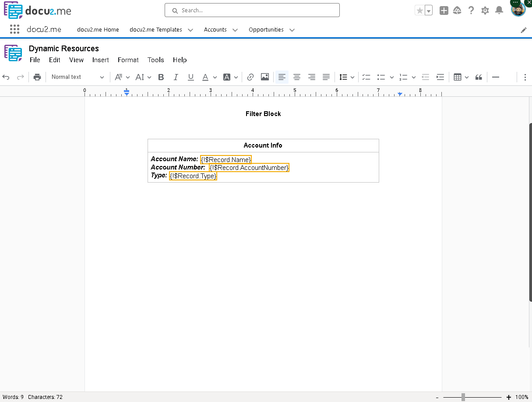
Task: Center align the text
Action: coord(297,77)
